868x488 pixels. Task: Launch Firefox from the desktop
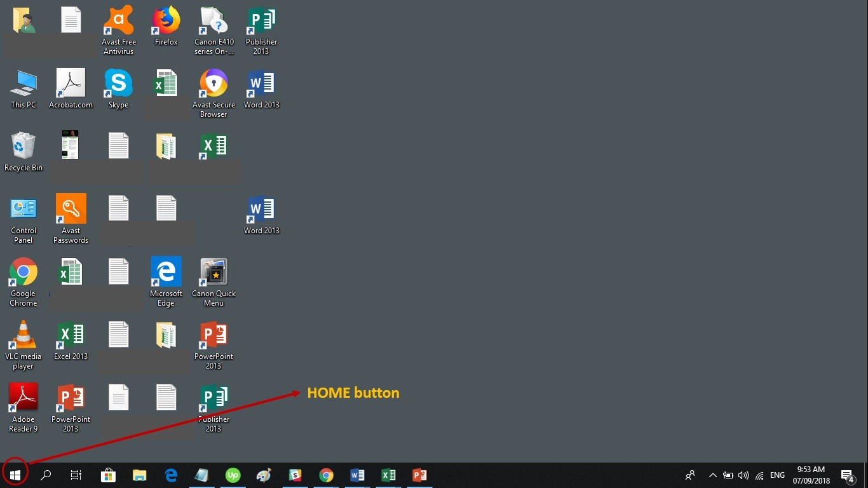pos(166,27)
